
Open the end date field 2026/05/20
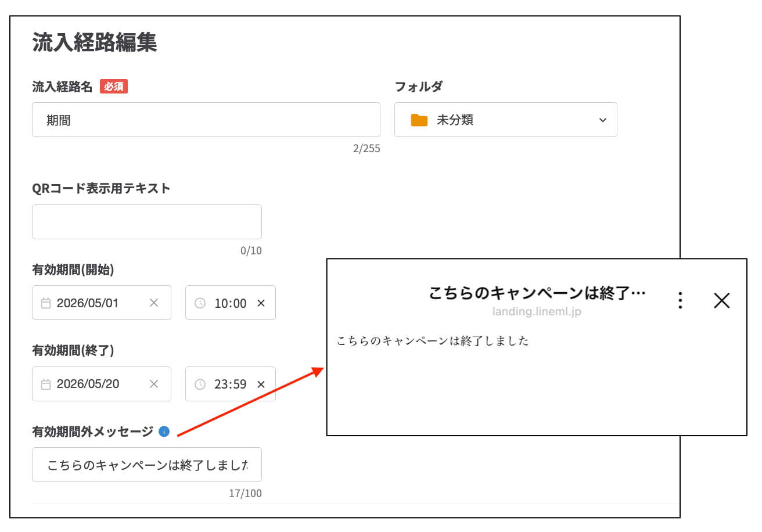pos(101,384)
